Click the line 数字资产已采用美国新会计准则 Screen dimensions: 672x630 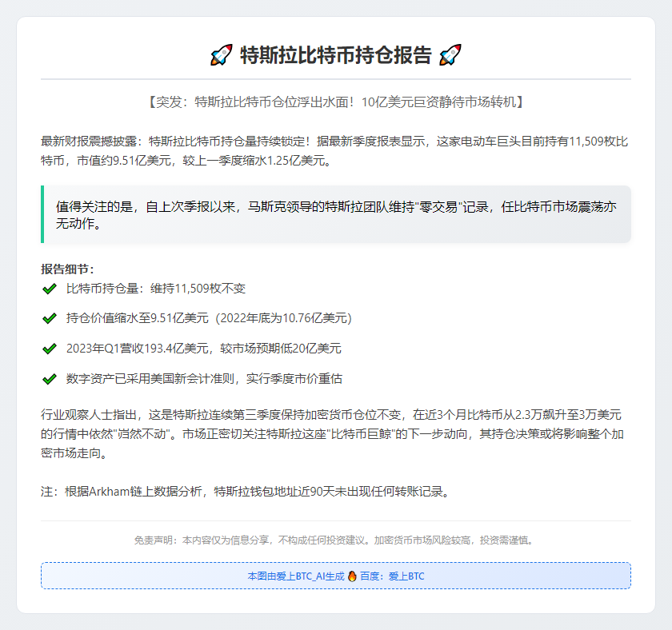205,379
